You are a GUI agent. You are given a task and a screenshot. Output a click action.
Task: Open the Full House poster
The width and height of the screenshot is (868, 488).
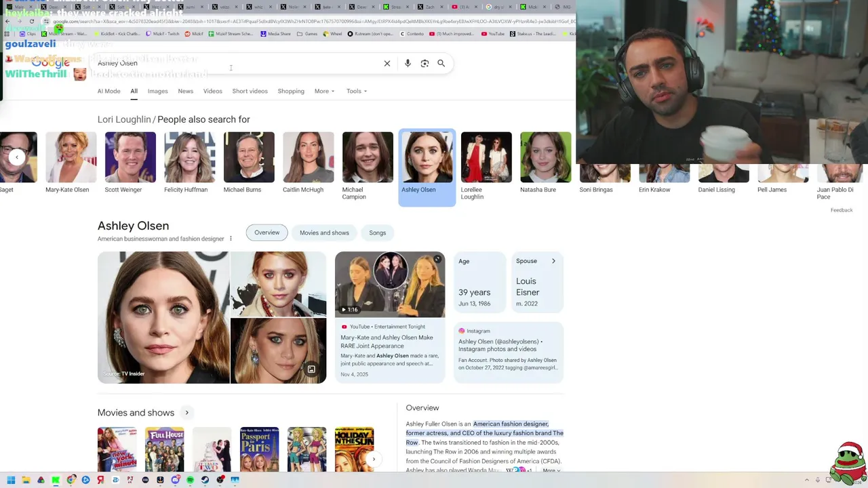164,449
